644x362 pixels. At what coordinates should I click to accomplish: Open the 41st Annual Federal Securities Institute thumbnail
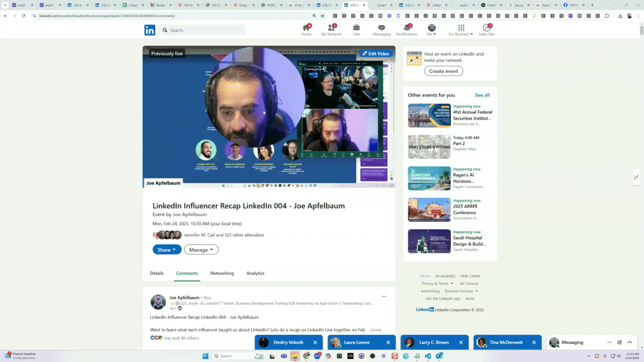tap(429, 116)
